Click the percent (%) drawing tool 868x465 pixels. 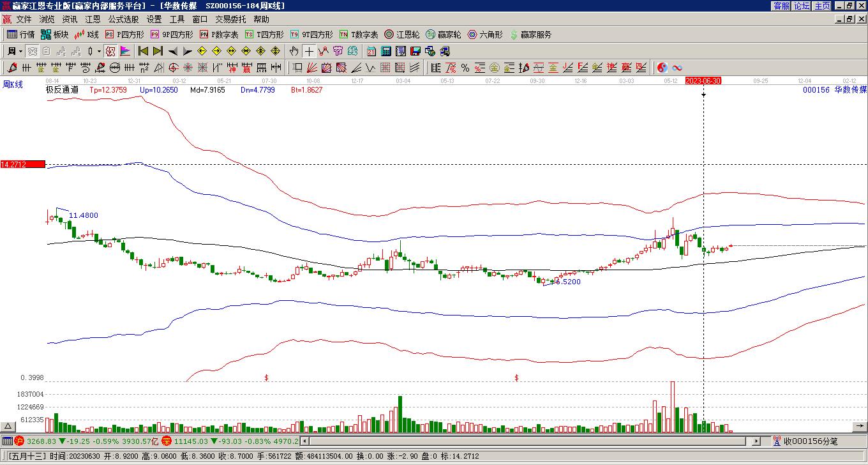[465, 68]
